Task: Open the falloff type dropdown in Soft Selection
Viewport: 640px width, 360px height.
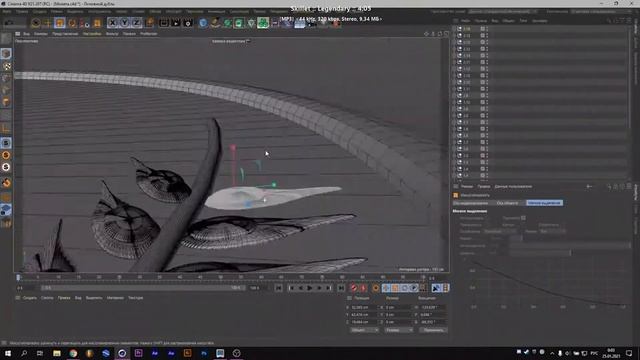Action: pos(500,231)
